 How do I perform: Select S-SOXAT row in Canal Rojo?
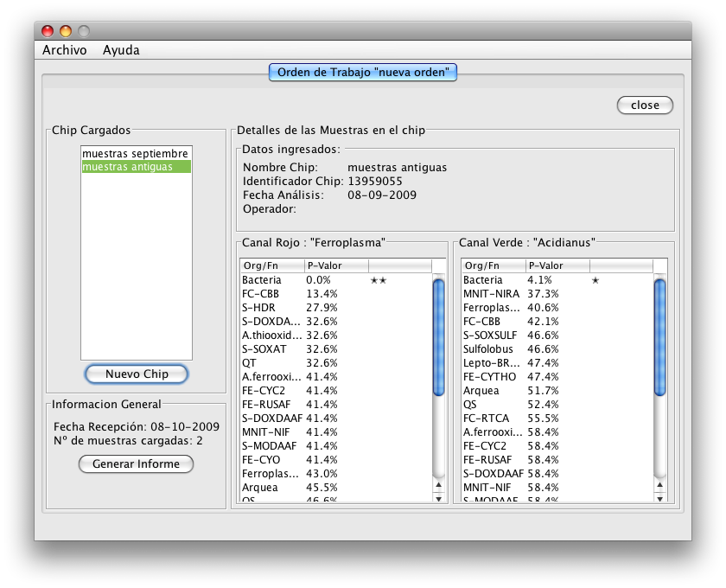[336, 349]
